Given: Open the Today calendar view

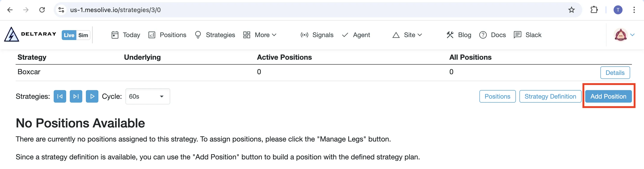Looking at the screenshot, I should (125, 35).
